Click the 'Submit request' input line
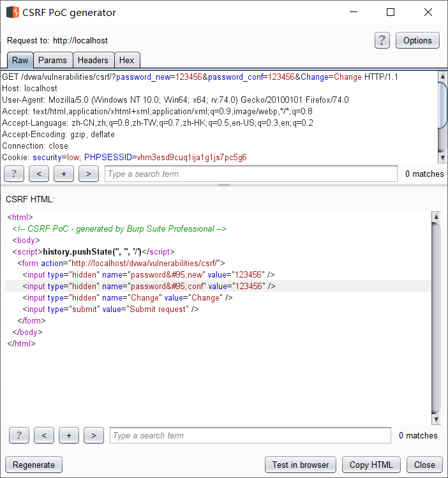Screen dimensions: 448x478 (x=110, y=309)
